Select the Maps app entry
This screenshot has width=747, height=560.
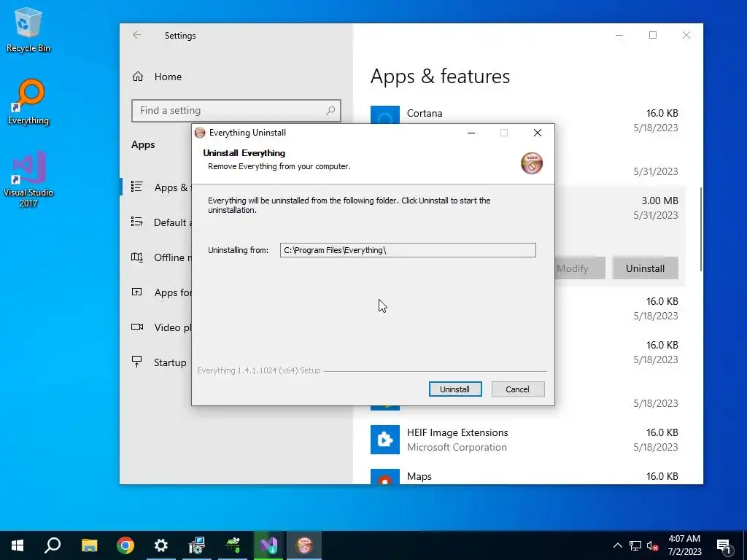click(524, 476)
